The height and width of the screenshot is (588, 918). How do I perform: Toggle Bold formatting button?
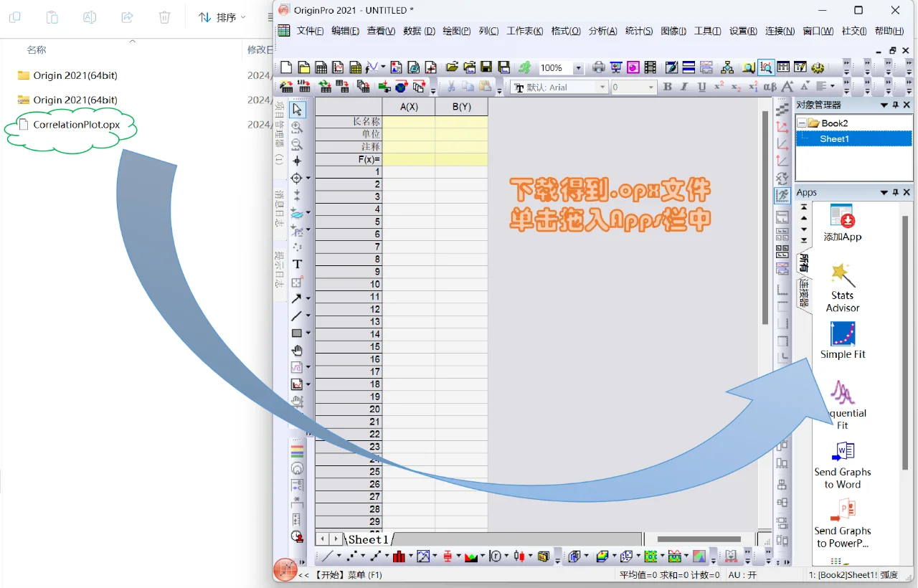pyautogui.click(x=668, y=87)
